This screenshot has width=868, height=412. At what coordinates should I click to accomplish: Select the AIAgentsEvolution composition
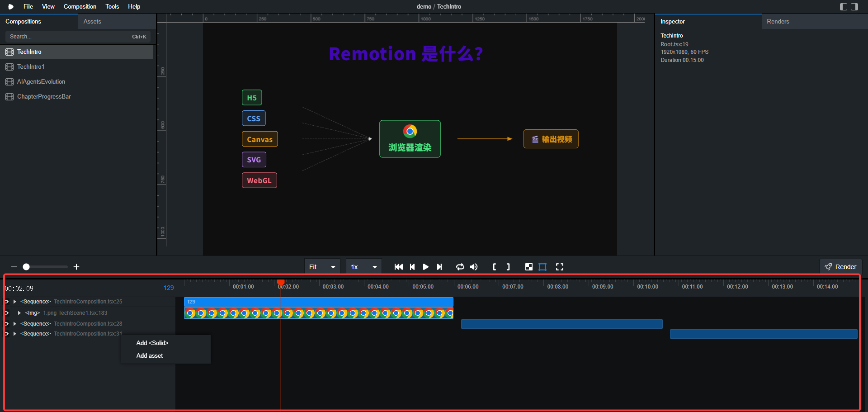point(77,82)
